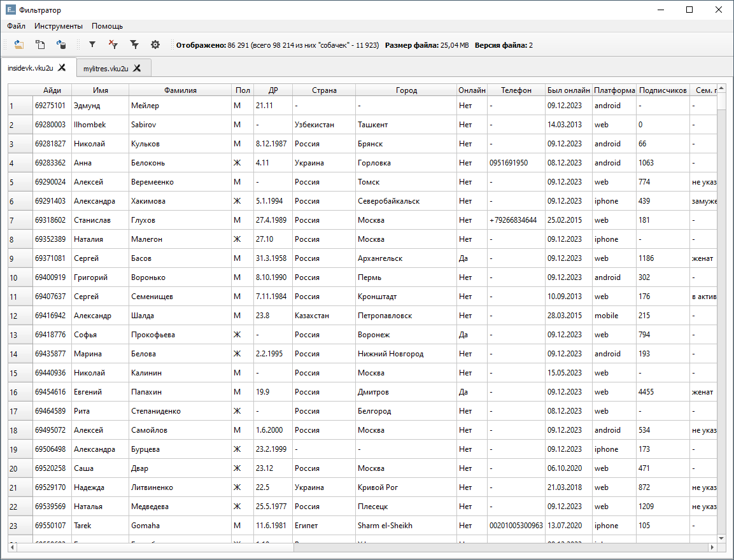Click the vertical scrollbar up arrow

[x=721, y=88]
